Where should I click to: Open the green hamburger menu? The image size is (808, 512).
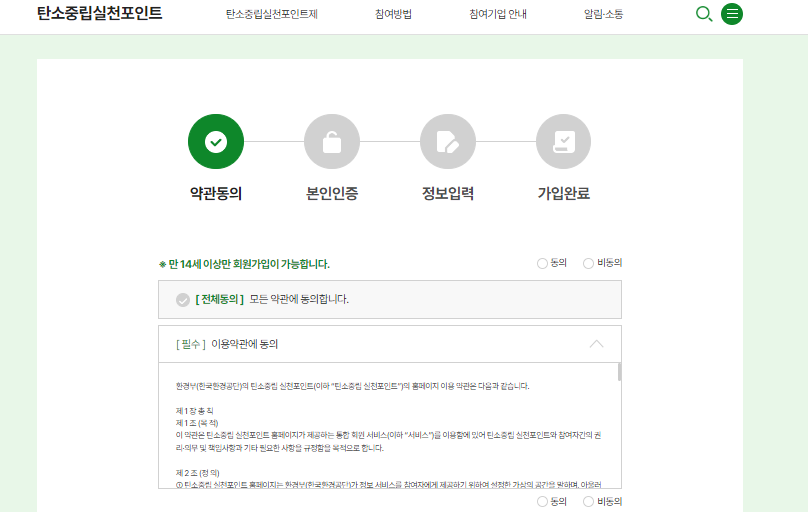(x=732, y=14)
